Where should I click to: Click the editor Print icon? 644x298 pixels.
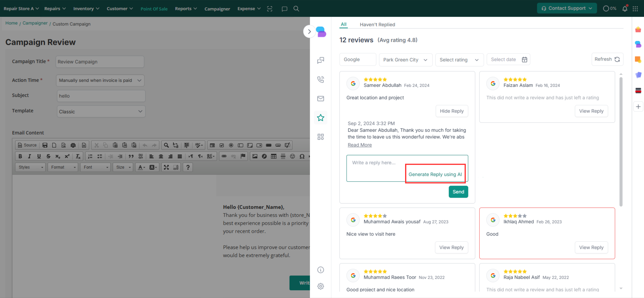[73, 145]
